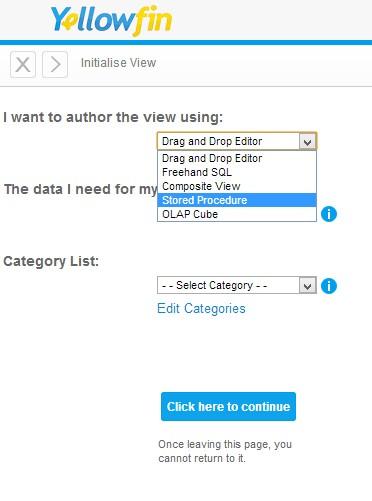Open the Edit Categories link

pyautogui.click(x=201, y=309)
